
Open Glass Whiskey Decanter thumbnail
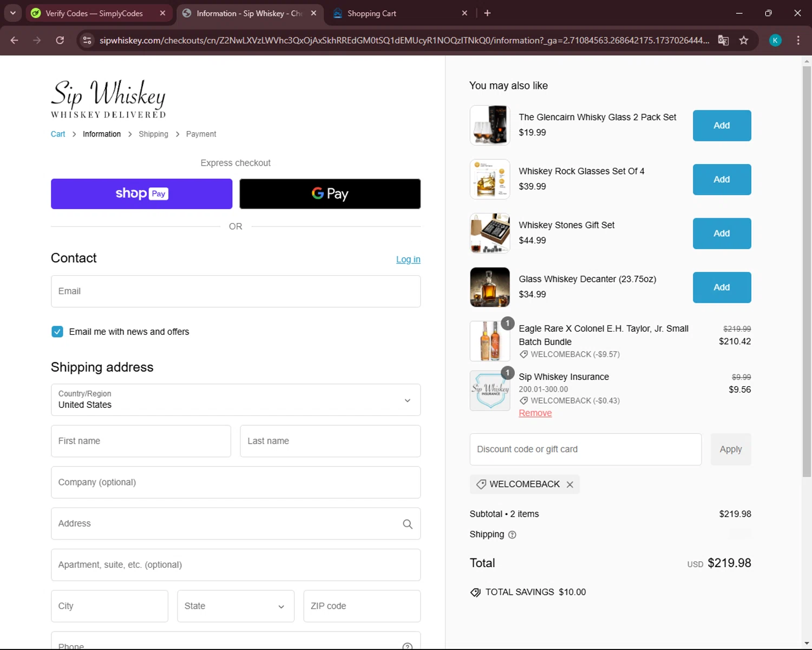pyautogui.click(x=490, y=287)
